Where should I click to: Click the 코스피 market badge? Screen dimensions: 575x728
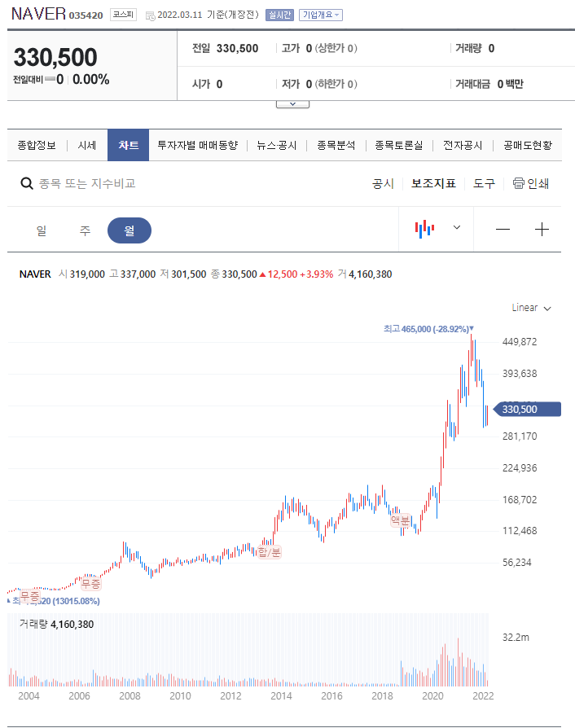tap(123, 15)
